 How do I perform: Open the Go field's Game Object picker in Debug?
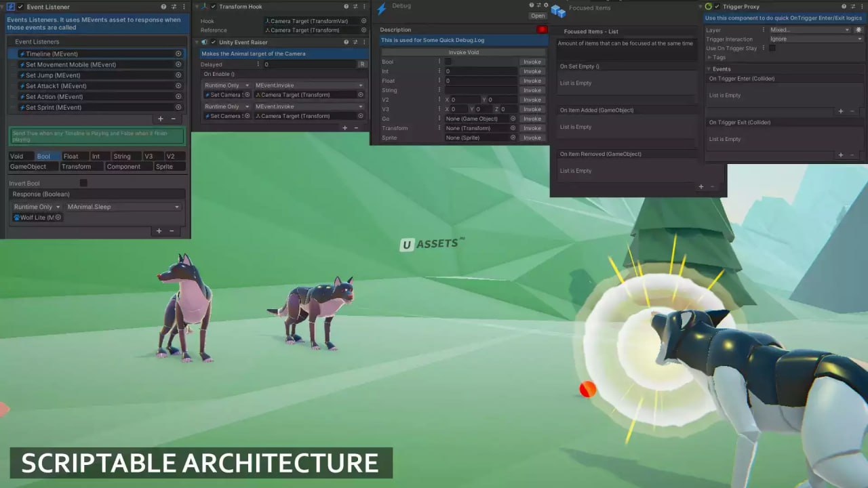click(x=513, y=119)
